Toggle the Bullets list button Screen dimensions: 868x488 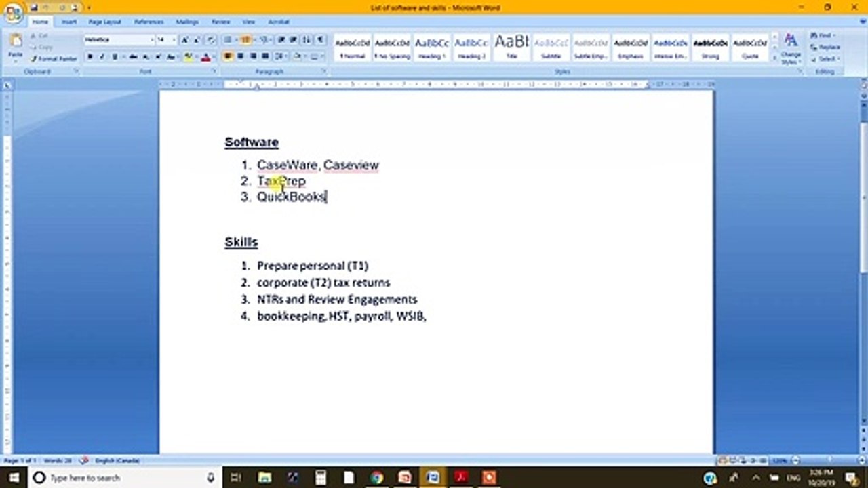coord(228,39)
